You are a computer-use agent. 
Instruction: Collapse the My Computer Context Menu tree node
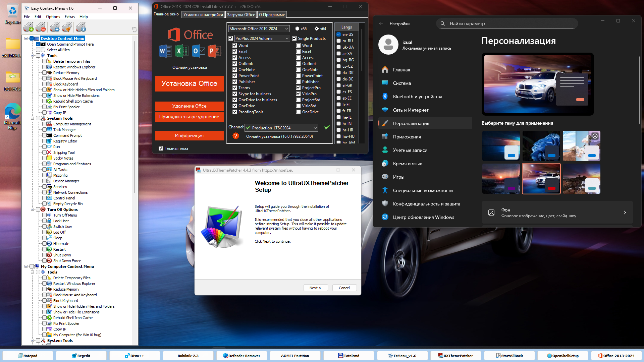pos(26,266)
